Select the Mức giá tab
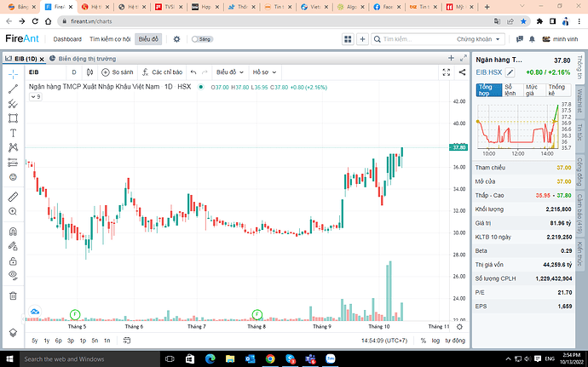 tap(534, 90)
